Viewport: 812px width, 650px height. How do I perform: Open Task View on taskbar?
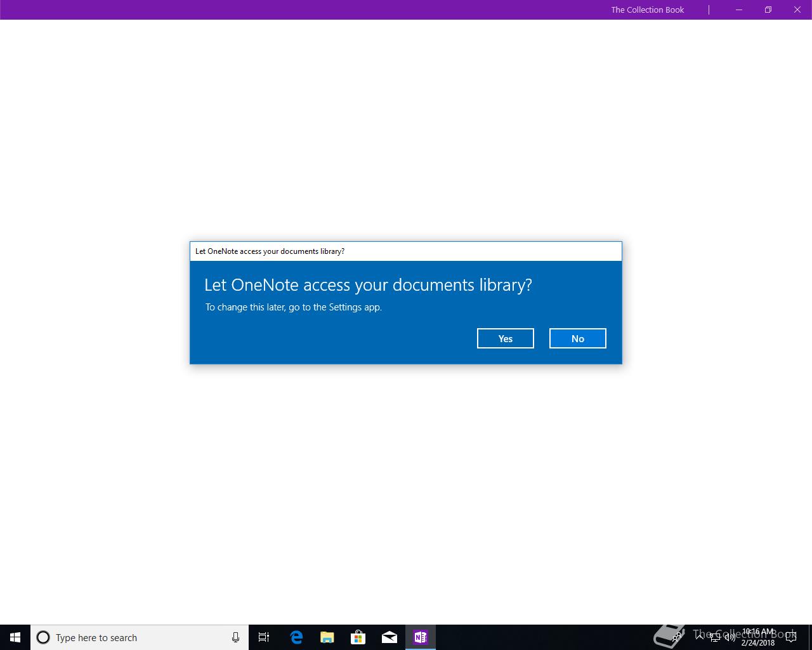[264, 637]
